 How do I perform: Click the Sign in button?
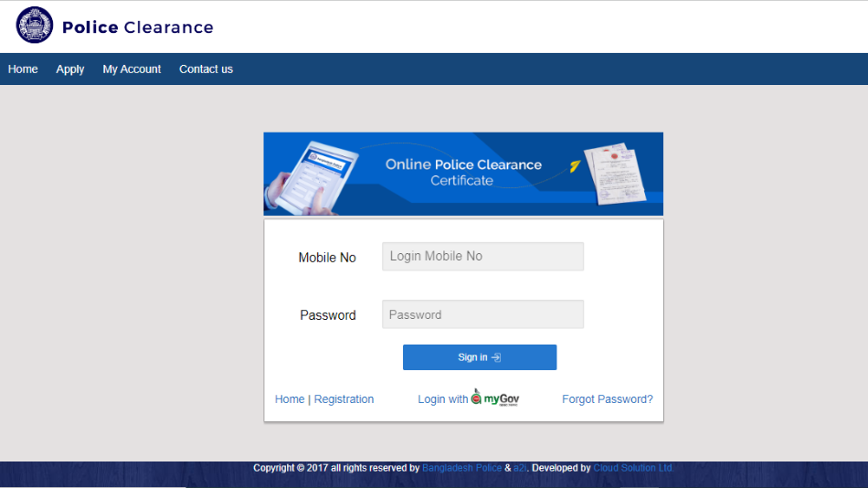pyautogui.click(x=480, y=357)
